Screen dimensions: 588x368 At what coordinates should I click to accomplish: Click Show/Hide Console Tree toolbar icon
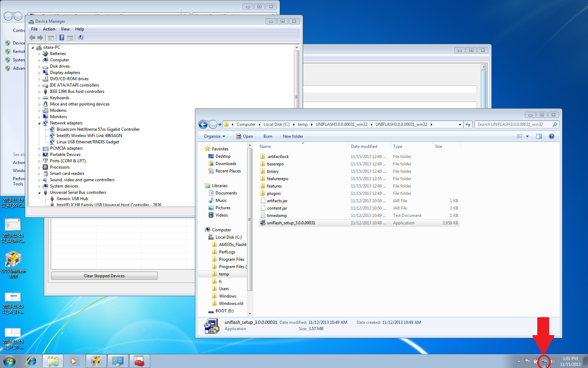pyautogui.click(x=51, y=38)
